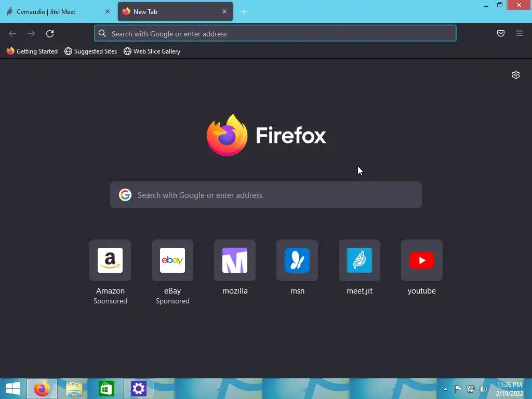
Task: Open the volume speaker tray icon
Action: click(x=483, y=389)
